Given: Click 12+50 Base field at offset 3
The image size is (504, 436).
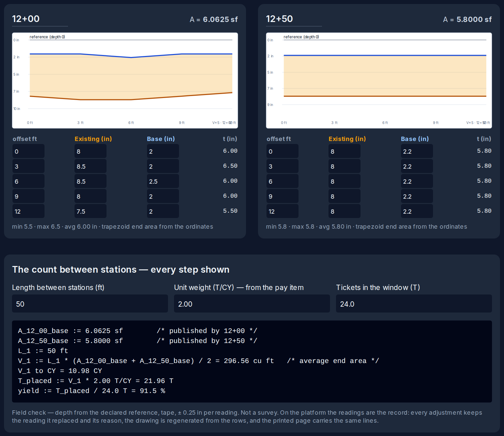Looking at the screenshot, I should point(417,166).
